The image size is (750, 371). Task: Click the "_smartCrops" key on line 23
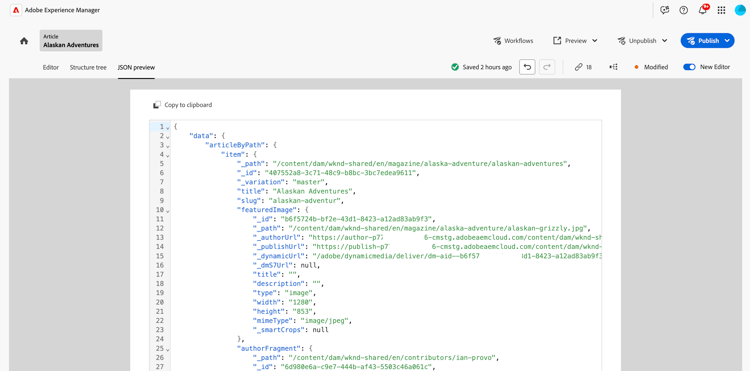(x=279, y=330)
